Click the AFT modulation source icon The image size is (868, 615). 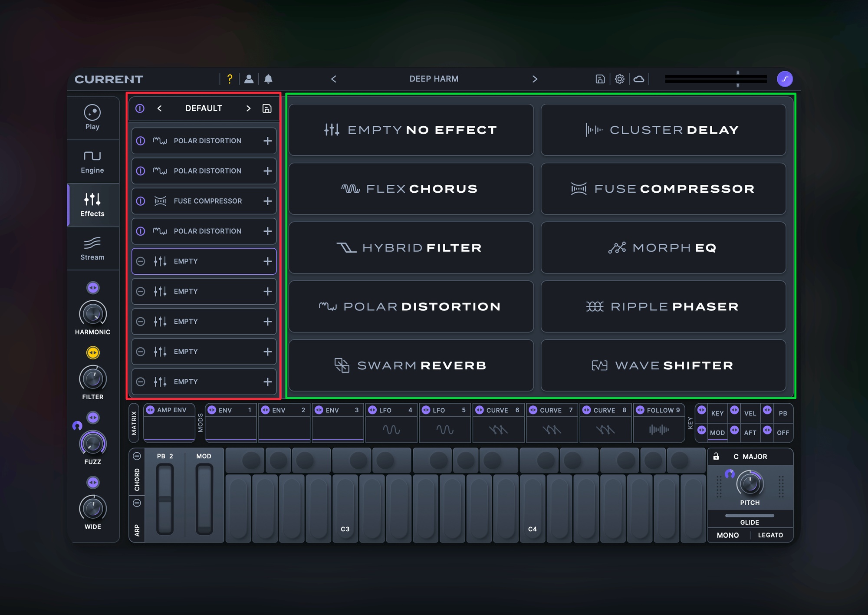point(734,430)
